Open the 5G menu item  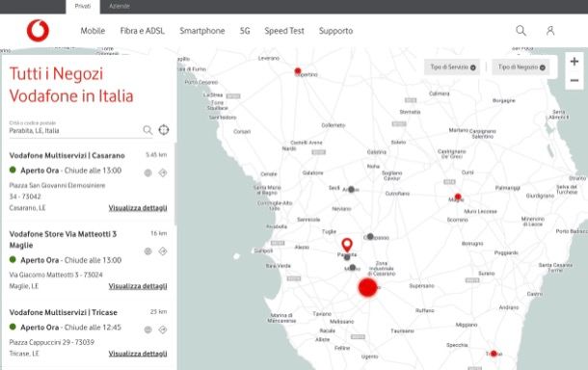[x=245, y=31]
